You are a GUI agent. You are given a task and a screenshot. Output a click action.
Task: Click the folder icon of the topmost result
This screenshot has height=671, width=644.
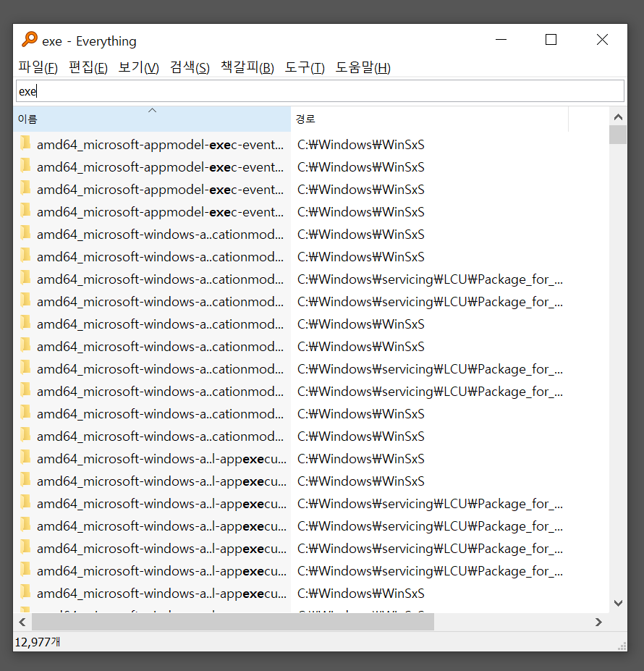(x=25, y=143)
